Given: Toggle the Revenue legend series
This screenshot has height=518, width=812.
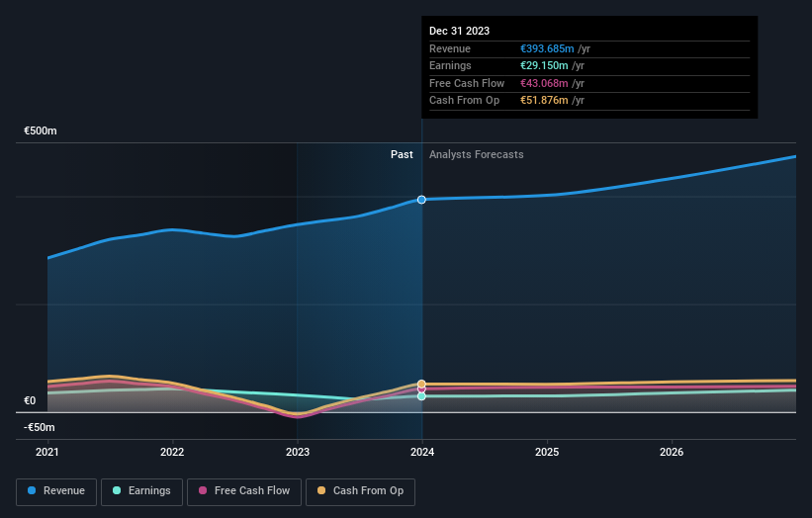Looking at the screenshot, I should 56,491.
